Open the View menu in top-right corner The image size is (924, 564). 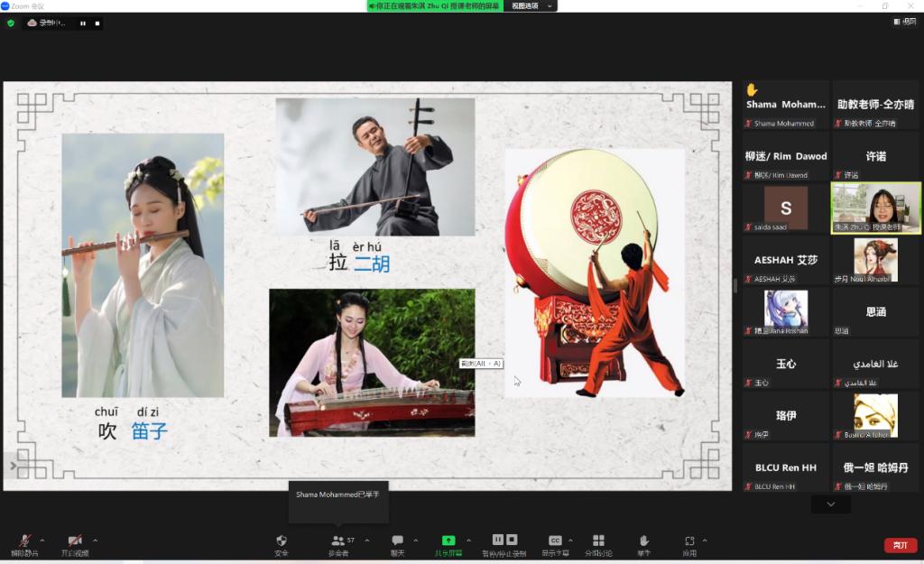(902, 23)
